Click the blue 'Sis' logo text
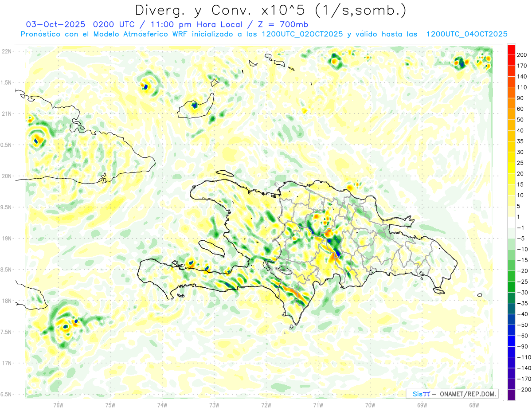Screen dimensions: 532x411 (x=417, y=394)
